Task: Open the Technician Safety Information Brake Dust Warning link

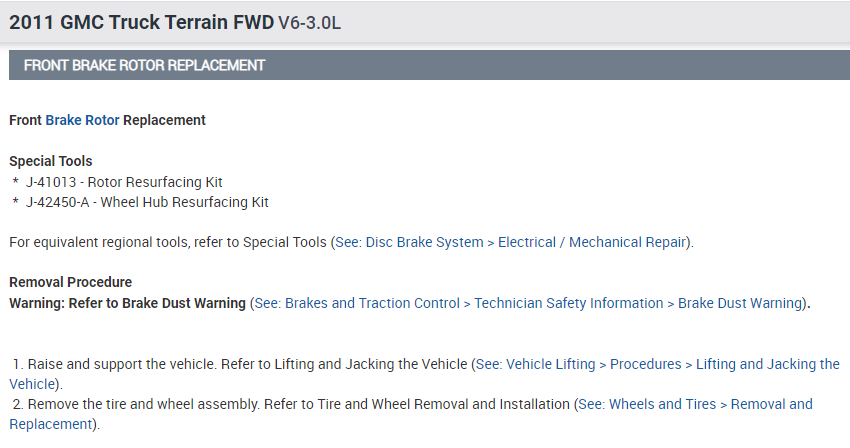Action: (528, 303)
